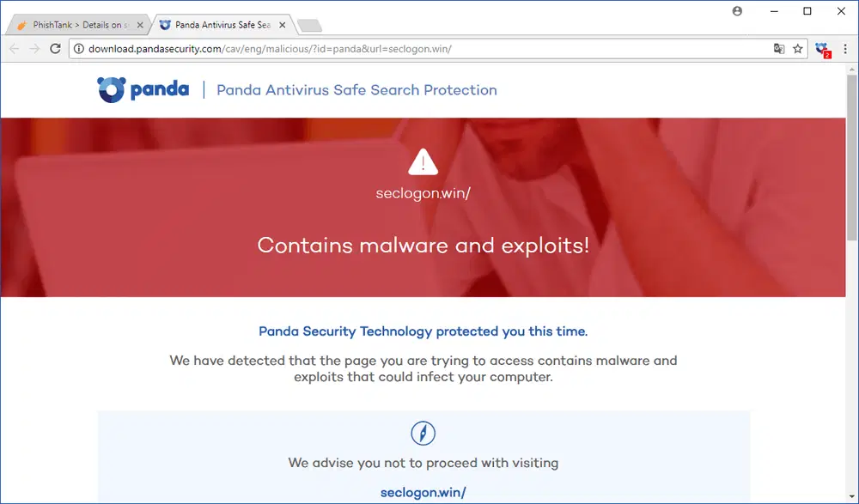The image size is (859, 504).
Task: Open the extension icon with red badge
Action: [x=822, y=50]
